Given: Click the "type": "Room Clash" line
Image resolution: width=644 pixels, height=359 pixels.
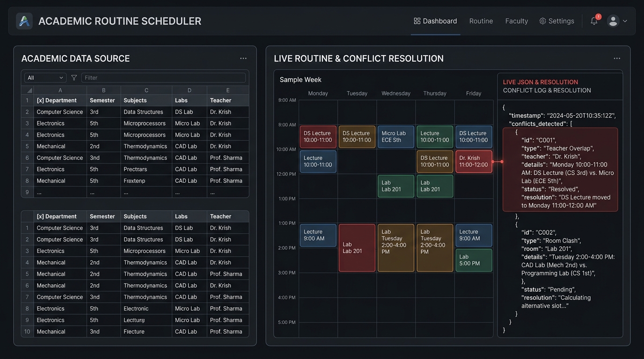Looking at the screenshot, I should (x=551, y=241).
